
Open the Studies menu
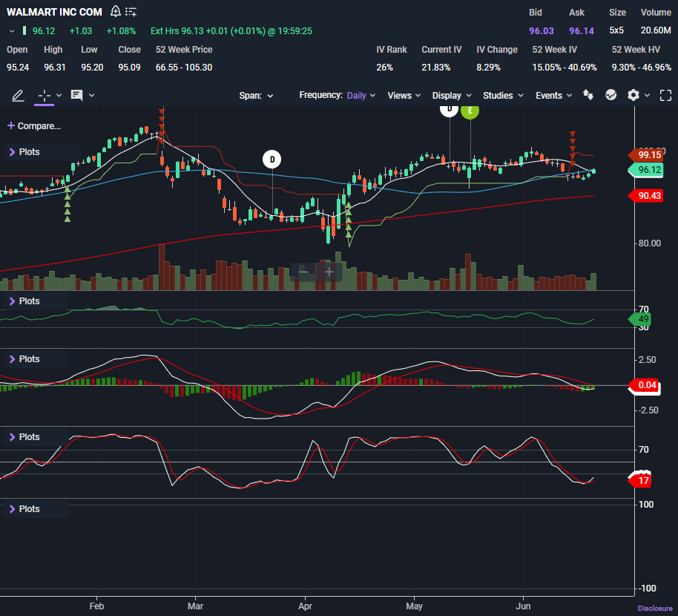503,96
